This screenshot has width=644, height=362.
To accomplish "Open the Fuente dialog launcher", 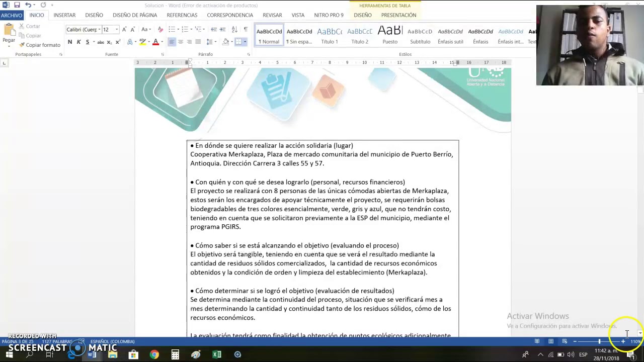I will pos(163,54).
